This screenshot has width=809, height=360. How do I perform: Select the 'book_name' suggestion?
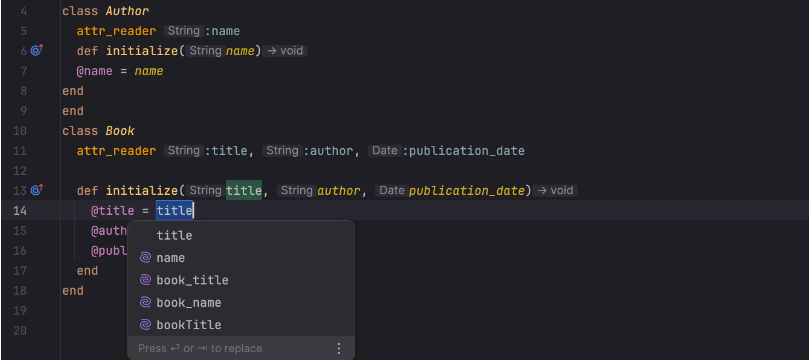click(241, 303)
